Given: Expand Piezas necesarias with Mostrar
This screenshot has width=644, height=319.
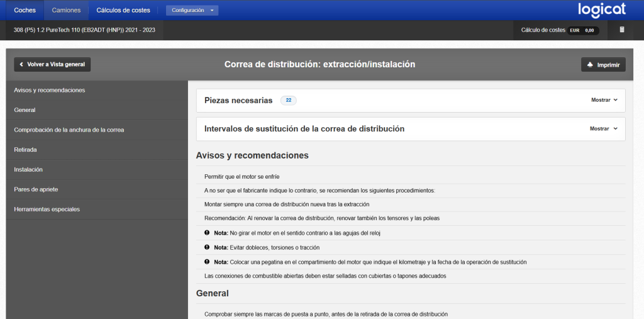Looking at the screenshot, I should (604, 100).
